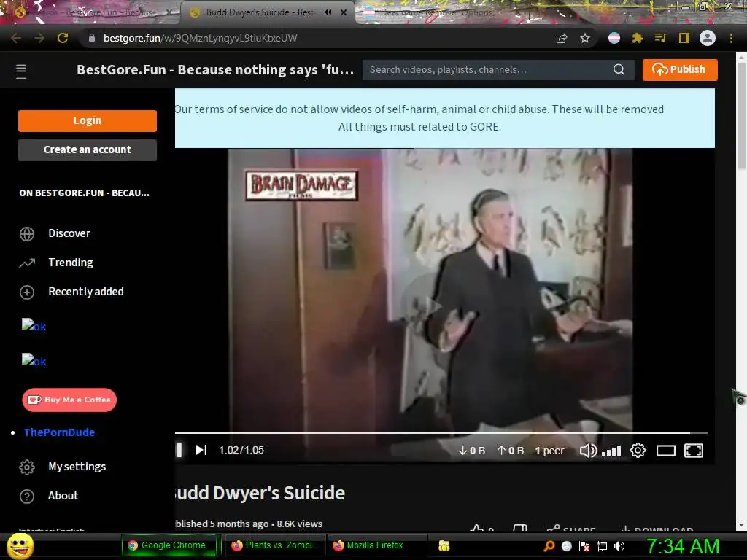Switch to Plants vs. Zombi... taskbar item

click(x=275, y=545)
